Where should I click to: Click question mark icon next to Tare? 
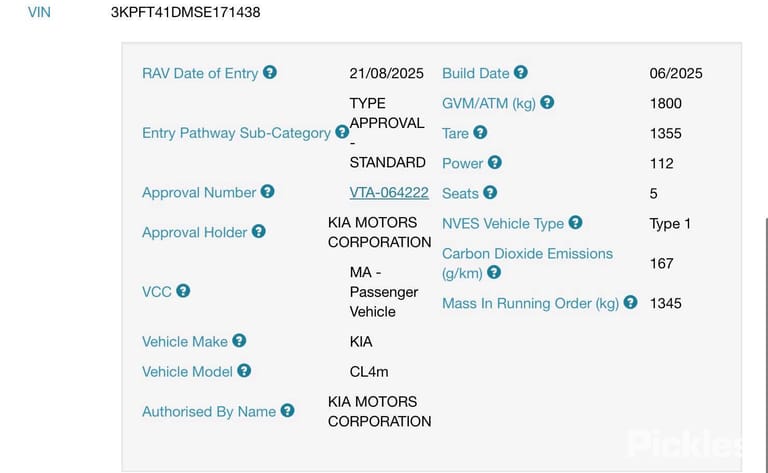480,132
